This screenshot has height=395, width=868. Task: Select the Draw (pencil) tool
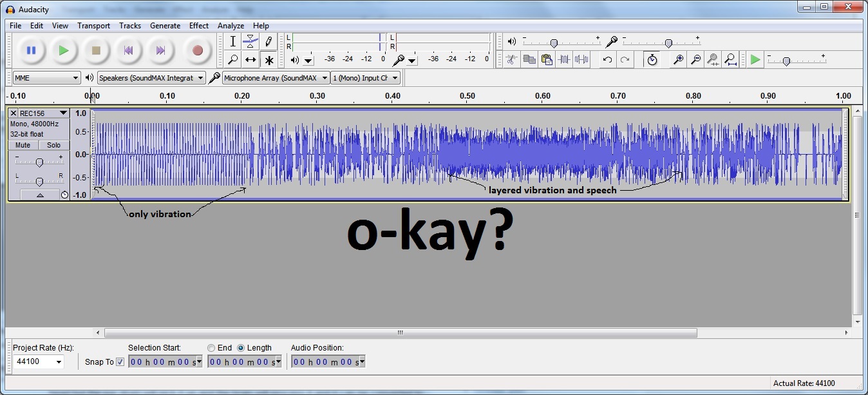(269, 41)
